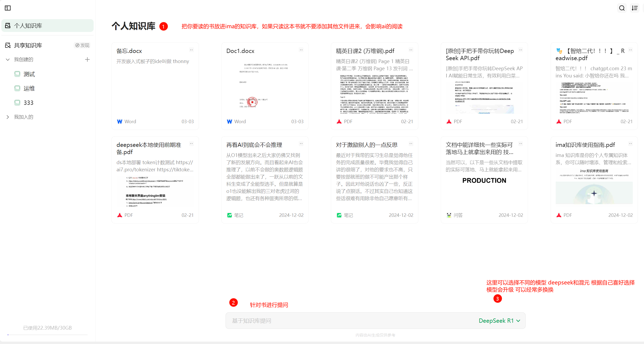Image resolution: width=644 pixels, height=344 pixels.
Task: Open the options menu on 精英日课2 card
Action: tap(411, 50)
